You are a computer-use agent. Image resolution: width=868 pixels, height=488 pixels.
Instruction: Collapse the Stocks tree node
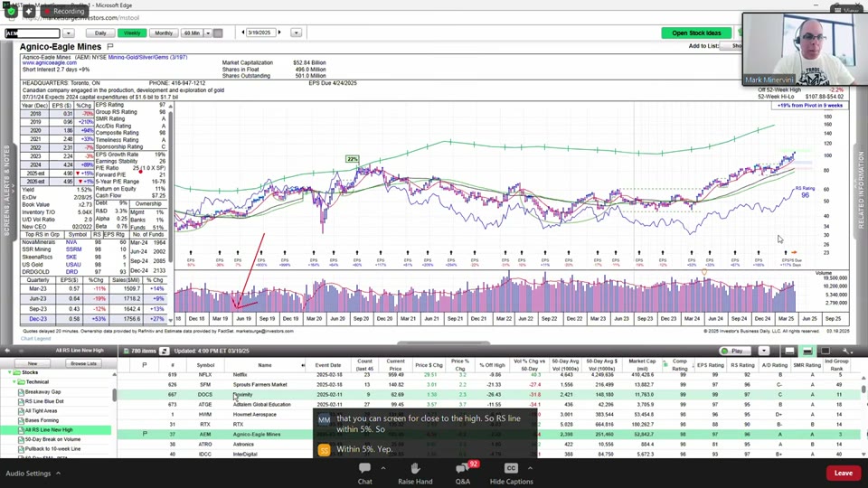click(x=9, y=372)
